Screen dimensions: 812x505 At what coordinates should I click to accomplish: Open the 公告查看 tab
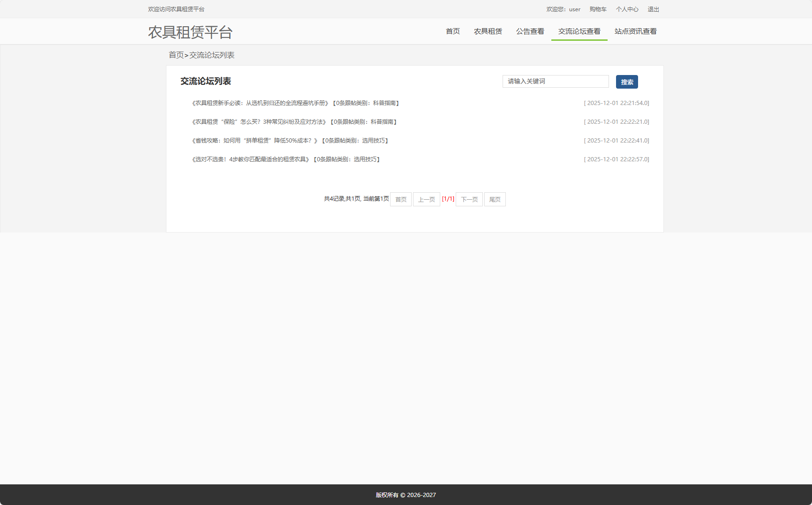coord(530,31)
